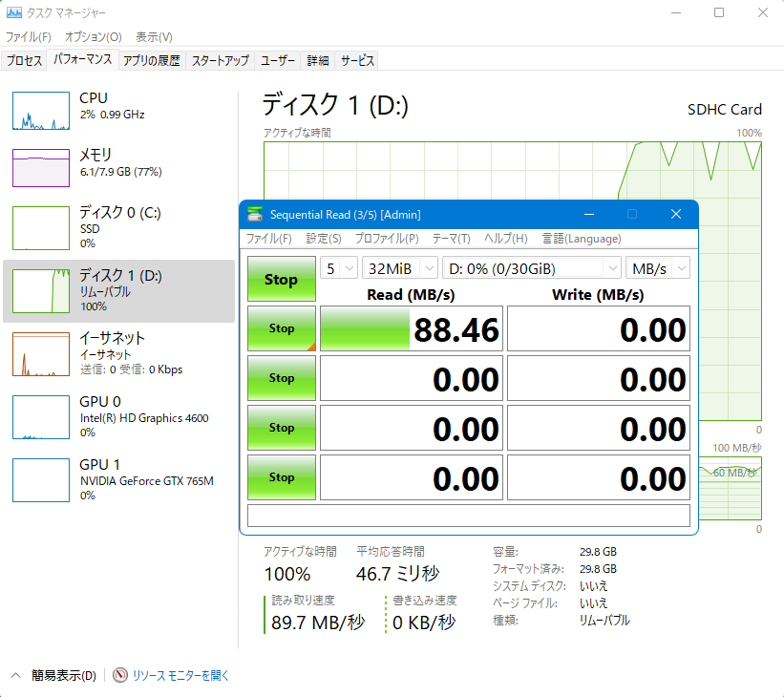
Task: Click the 46.7 ms average response time
Action: (x=397, y=574)
